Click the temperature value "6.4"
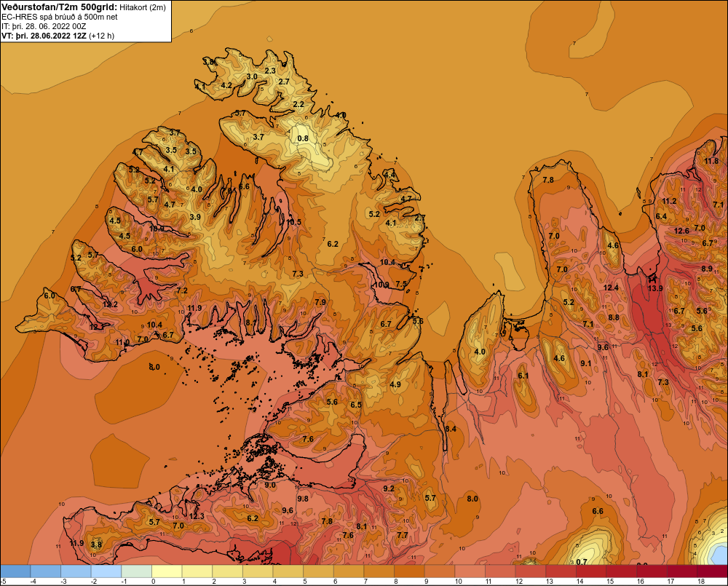This screenshot has height=586, width=728. [661, 216]
